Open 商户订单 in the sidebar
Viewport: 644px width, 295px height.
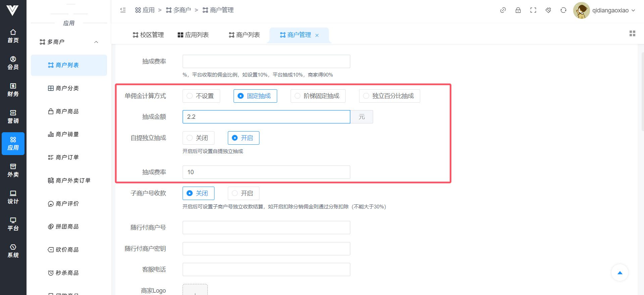[67, 157]
